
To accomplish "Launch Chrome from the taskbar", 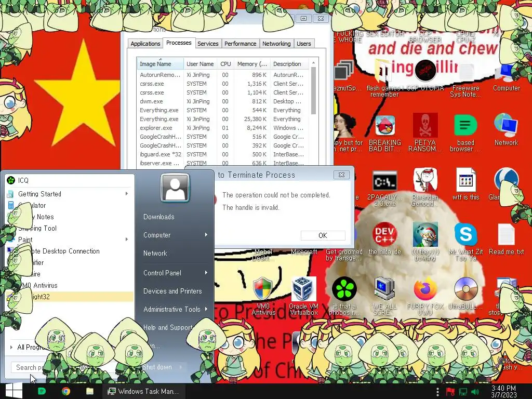I will 66,391.
